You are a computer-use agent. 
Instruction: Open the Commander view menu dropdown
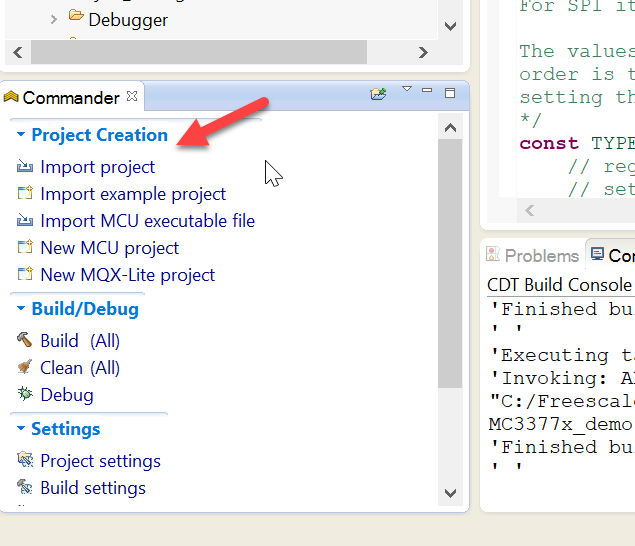tap(407, 90)
